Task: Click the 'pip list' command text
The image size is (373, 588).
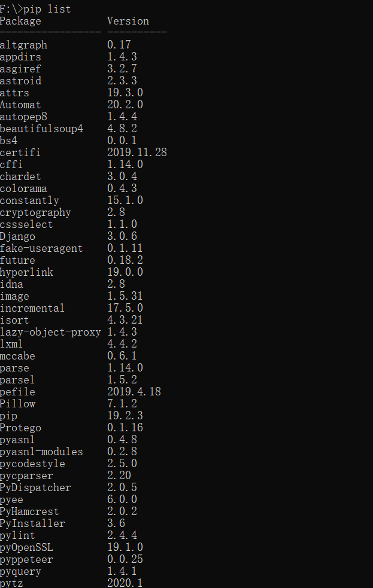Action: tap(47, 9)
